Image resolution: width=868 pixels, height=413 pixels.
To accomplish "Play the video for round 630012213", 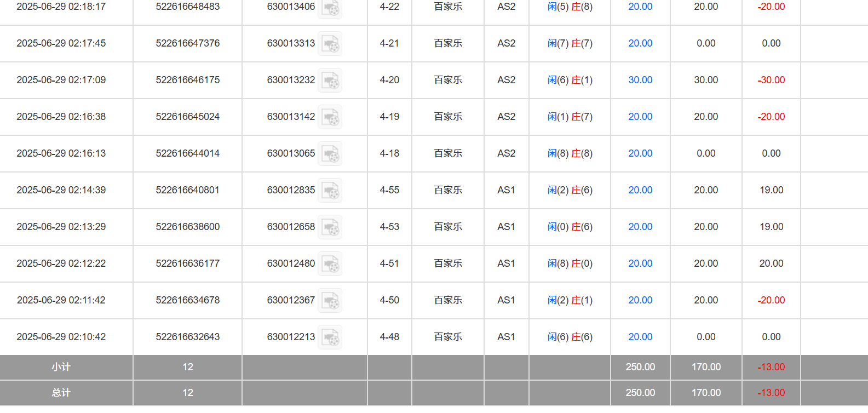I will tap(330, 337).
